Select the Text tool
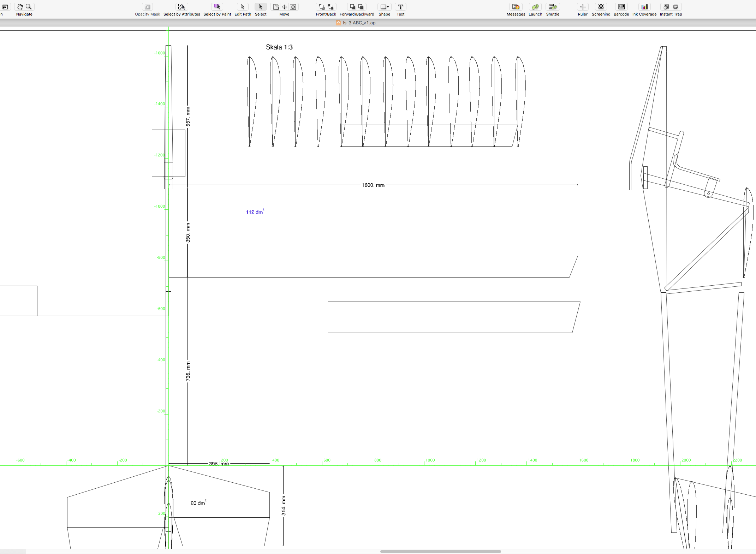This screenshot has width=756, height=554. (400, 7)
